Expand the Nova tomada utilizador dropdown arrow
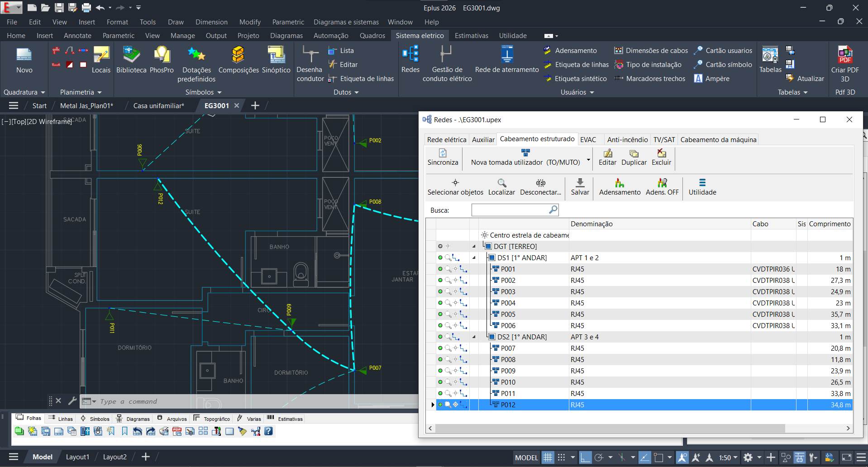This screenshot has width=868, height=467. (x=588, y=160)
